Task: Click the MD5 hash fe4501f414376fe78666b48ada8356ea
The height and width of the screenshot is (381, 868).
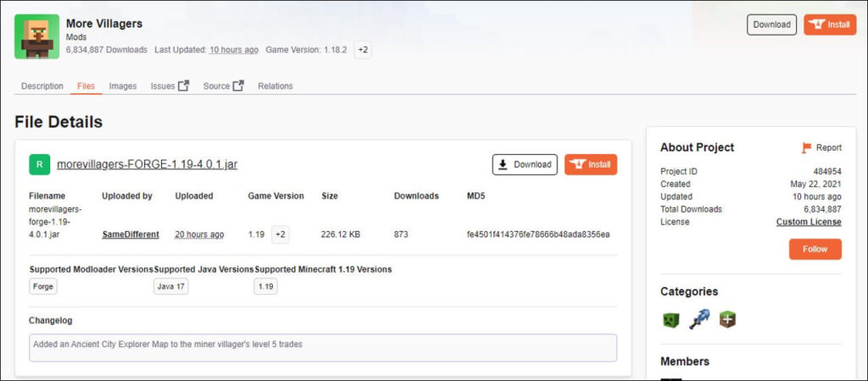Action: pos(538,235)
